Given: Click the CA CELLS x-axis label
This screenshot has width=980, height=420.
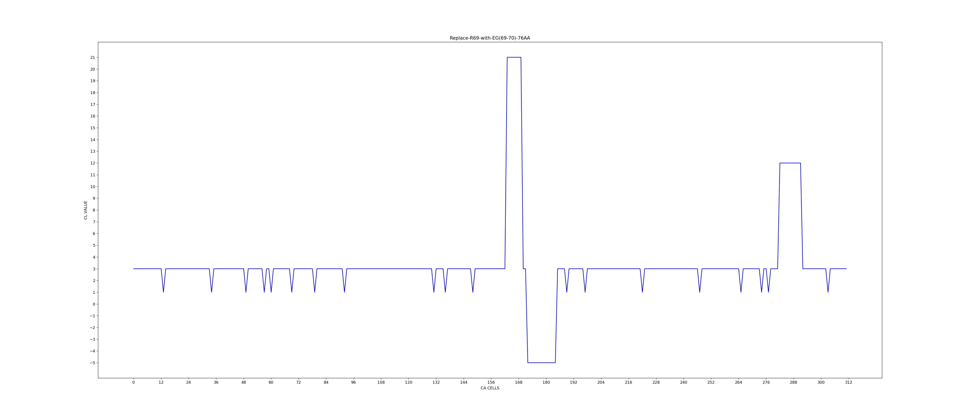Looking at the screenshot, I should tap(490, 388).
